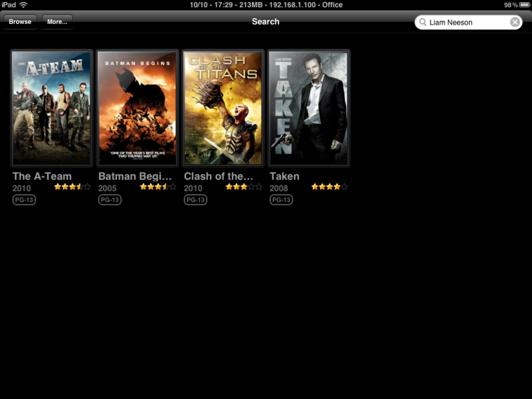Clear the Liam Neeson search text
This screenshot has width=532, height=399.
[514, 22]
